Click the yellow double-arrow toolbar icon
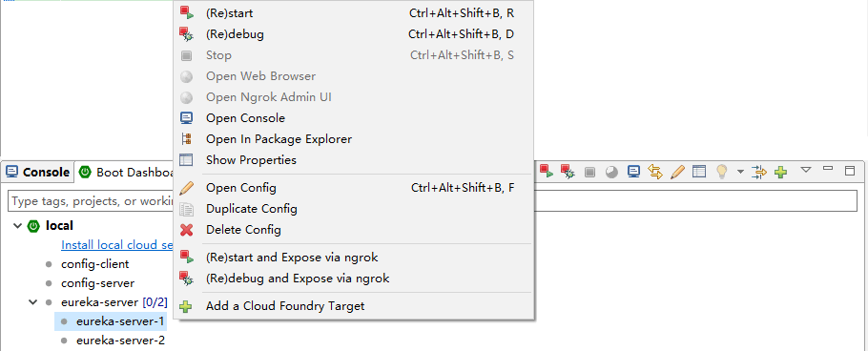Screen dimensions: 868x351 [x=655, y=172]
